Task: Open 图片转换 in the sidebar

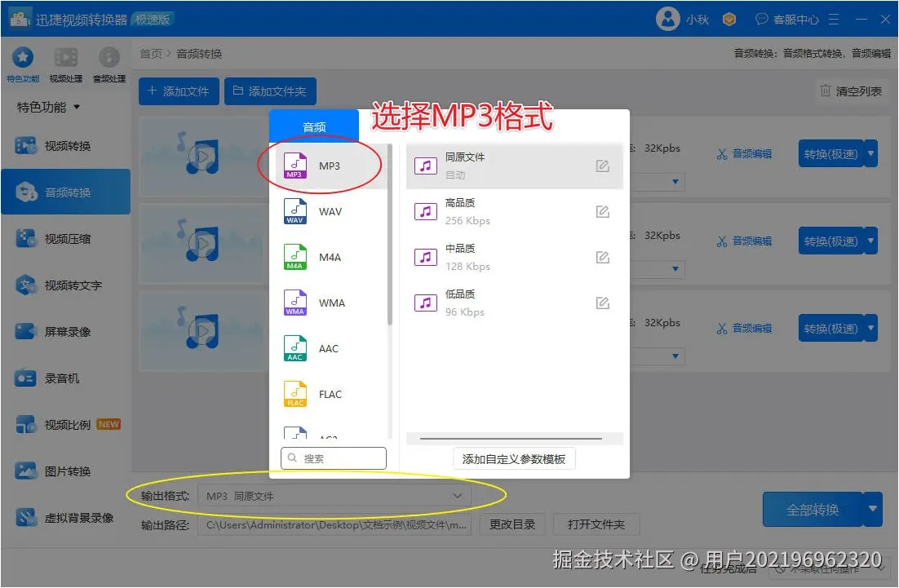Action: pos(66,471)
